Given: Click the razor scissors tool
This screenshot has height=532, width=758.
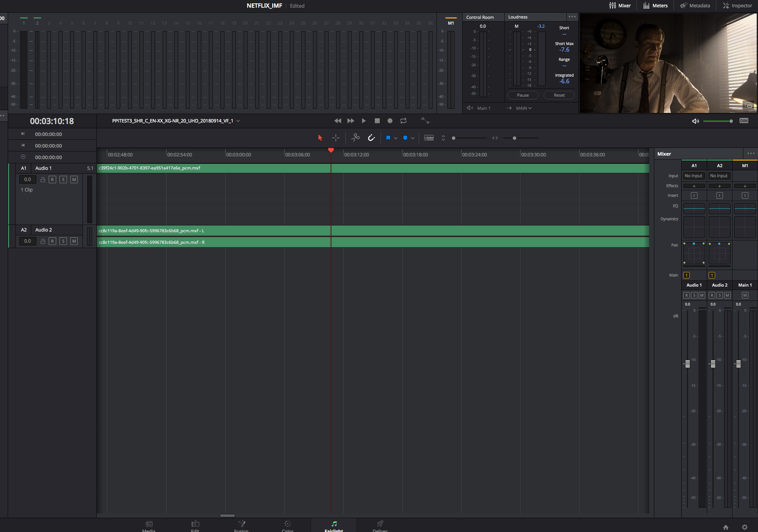Looking at the screenshot, I should 355,138.
